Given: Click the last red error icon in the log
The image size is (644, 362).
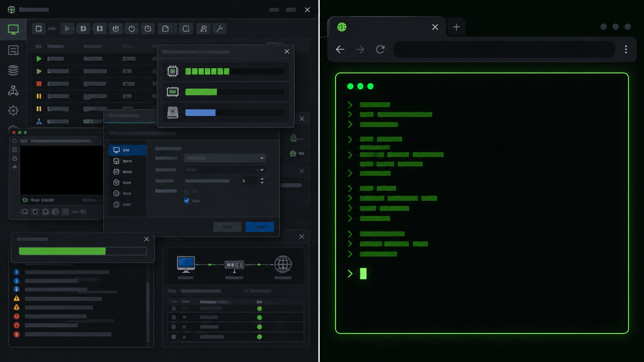Looking at the screenshot, I should click(x=17, y=334).
